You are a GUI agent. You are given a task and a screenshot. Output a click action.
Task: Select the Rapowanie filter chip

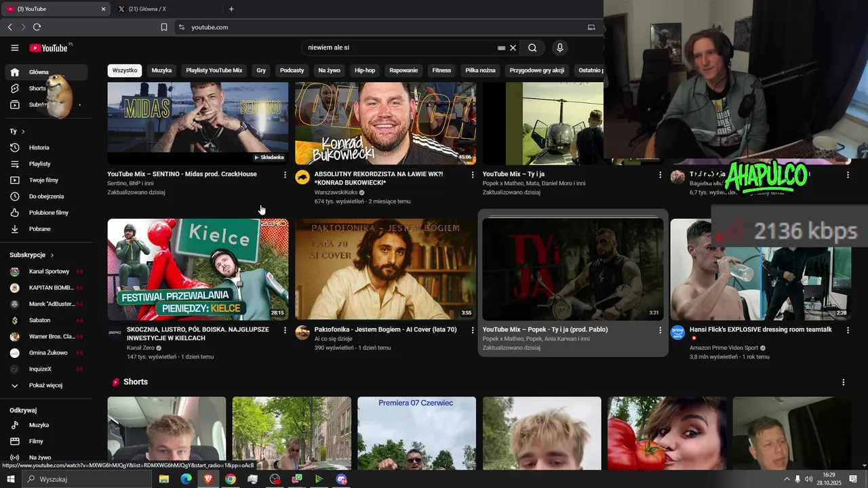403,70
